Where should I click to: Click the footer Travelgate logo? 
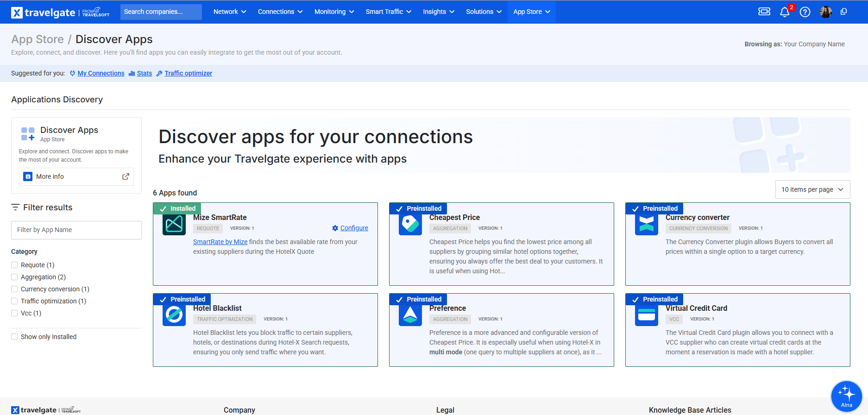(46, 410)
